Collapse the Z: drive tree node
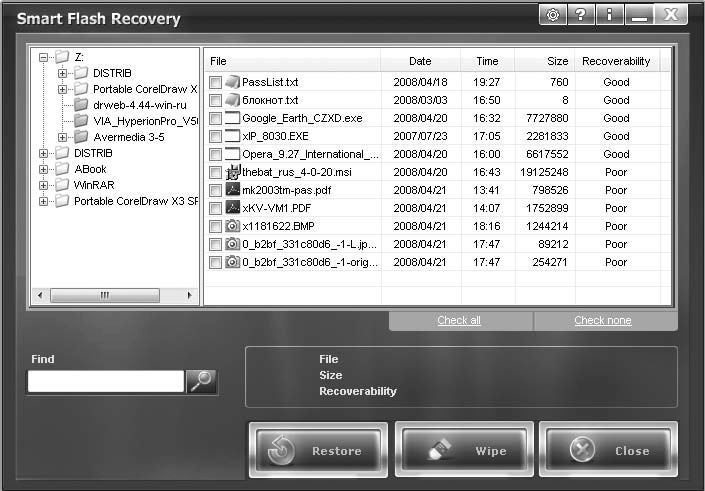Viewport: 705px width, 491px height. pos(43,57)
